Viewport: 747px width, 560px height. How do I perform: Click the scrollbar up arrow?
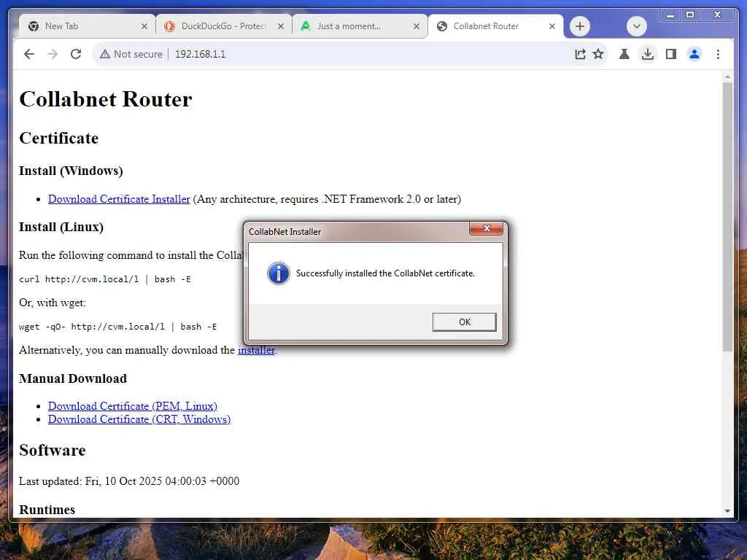pos(727,76)
